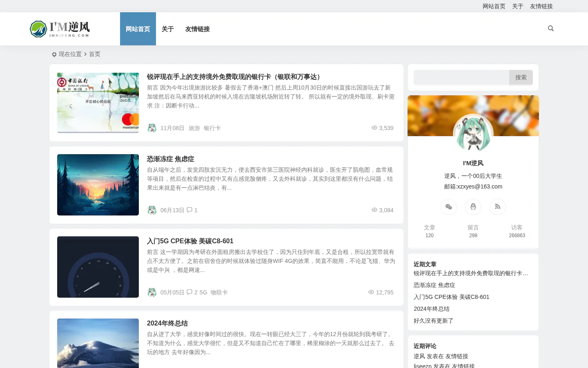Click 关于 in the top utility bar
The width and height of the screenshot is (588, 368).
pyautogui.click(x=518, y=6)
